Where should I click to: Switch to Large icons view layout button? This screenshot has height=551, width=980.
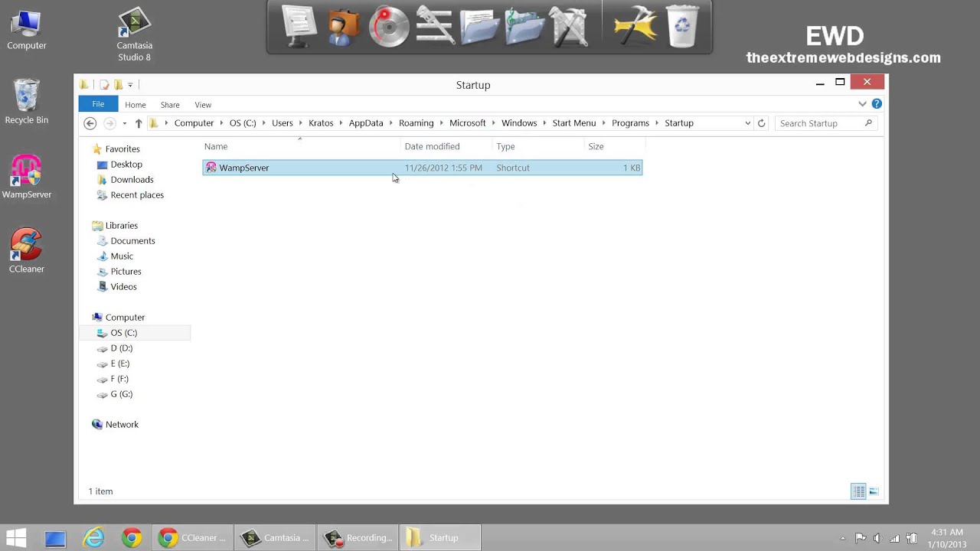pos(874,491)
